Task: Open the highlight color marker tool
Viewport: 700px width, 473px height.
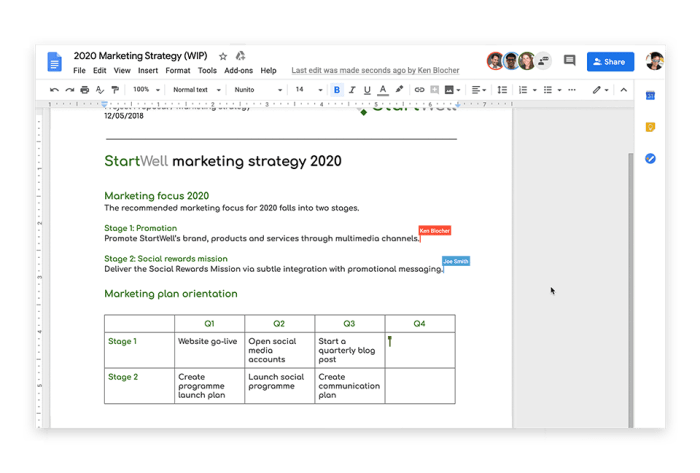Action: [x=400, y=90]
